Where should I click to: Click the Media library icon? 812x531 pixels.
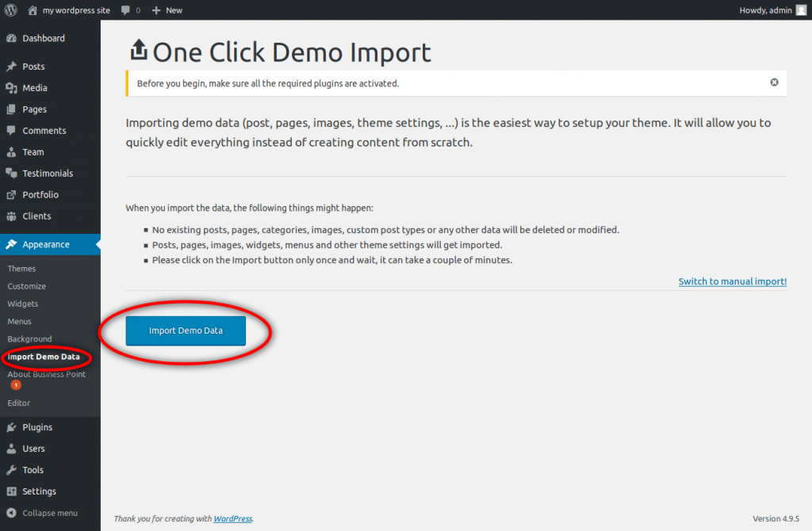click(x=11, y=88)
